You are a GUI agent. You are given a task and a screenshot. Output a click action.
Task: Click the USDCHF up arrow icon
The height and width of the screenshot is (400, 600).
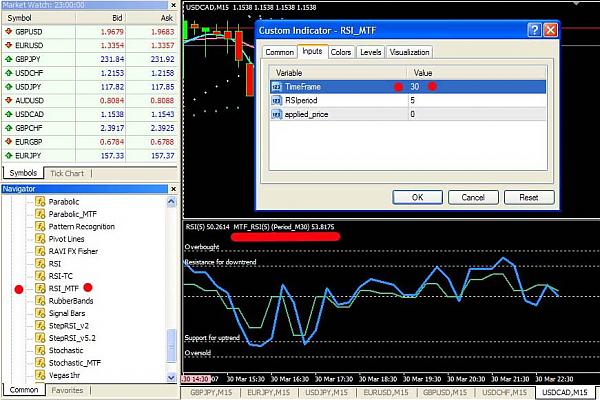click(x=8, y=73)
